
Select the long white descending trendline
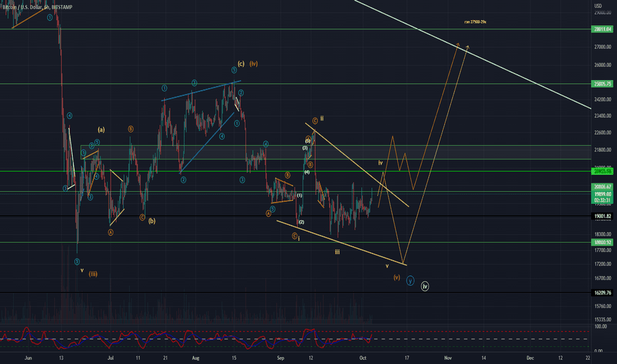pos(472,54)
